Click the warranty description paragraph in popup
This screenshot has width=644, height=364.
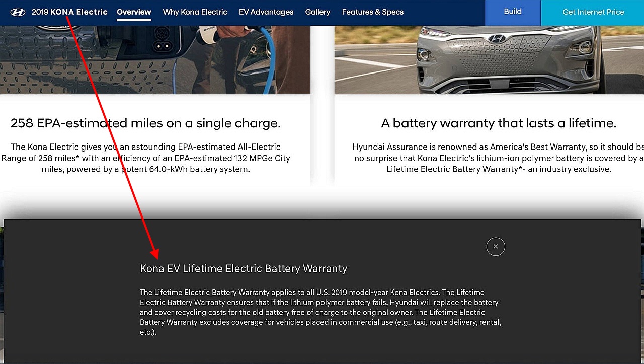click(320, 312)
